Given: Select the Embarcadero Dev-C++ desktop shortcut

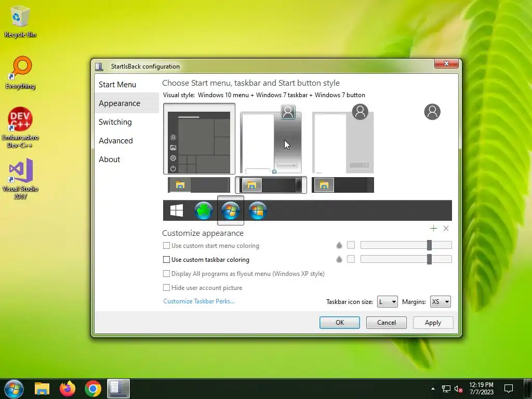Looking at the screenshot, I should pos(20,128).
